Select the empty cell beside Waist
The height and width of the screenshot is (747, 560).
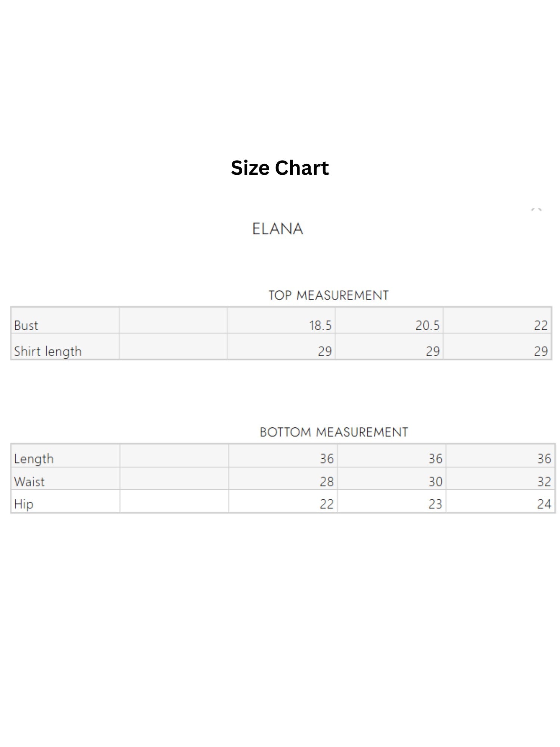(x=174, y=478)
